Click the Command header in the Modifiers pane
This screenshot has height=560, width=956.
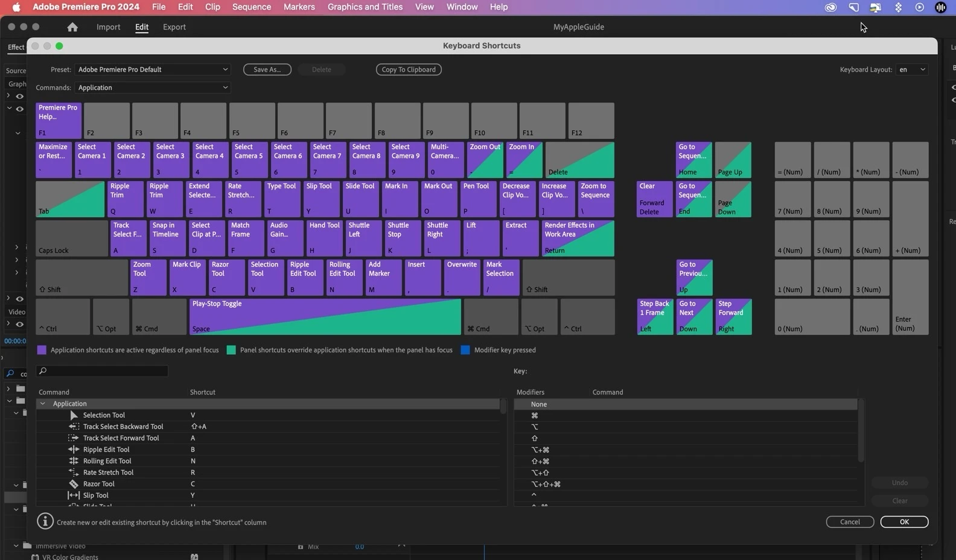coord(608,392)
